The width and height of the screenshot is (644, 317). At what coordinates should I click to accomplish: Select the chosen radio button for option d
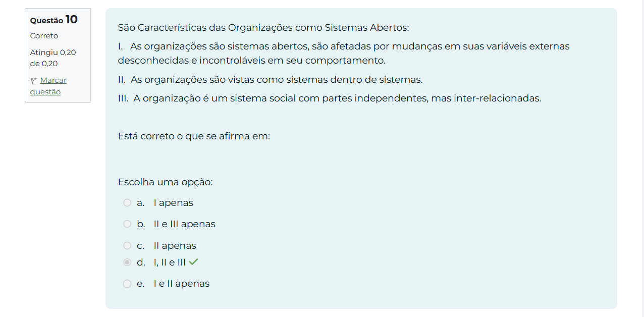coord(127,262)
